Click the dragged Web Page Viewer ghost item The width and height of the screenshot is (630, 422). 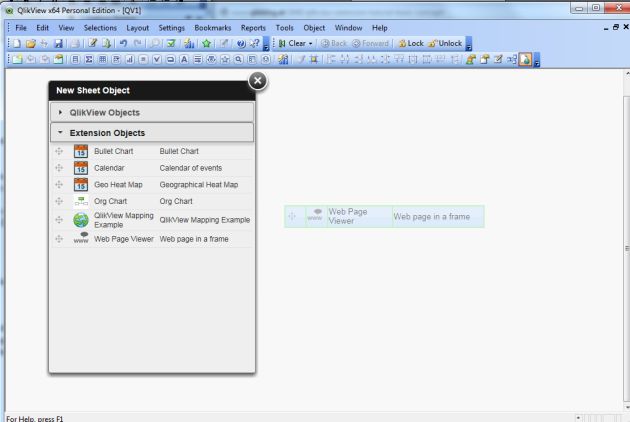tap(384, 217)
